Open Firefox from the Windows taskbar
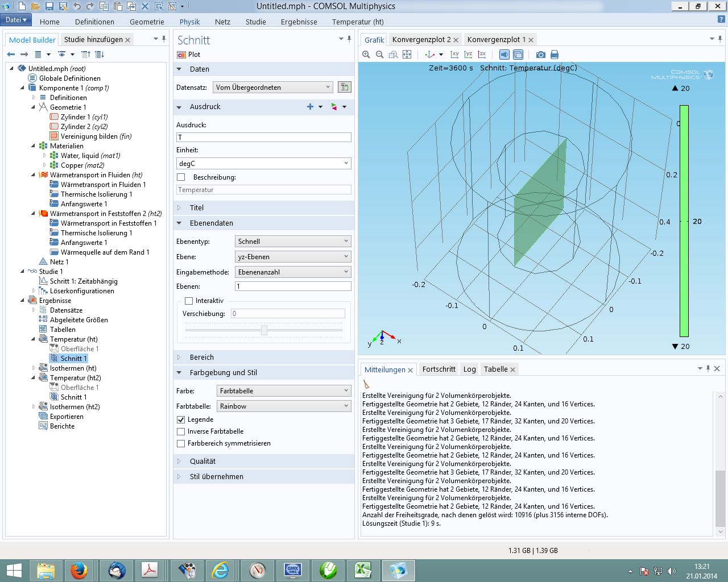This screenshot has height=582, width=728. tap(79, 570)
